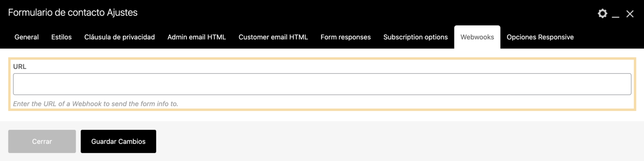Click the Cerrar button
This screenshot has height=161, width=644.
point(42,142)
